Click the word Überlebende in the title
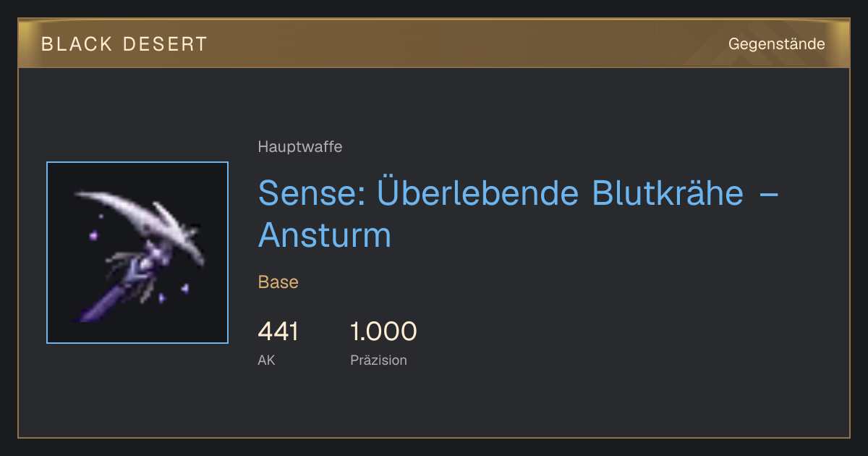 (477, 193)
